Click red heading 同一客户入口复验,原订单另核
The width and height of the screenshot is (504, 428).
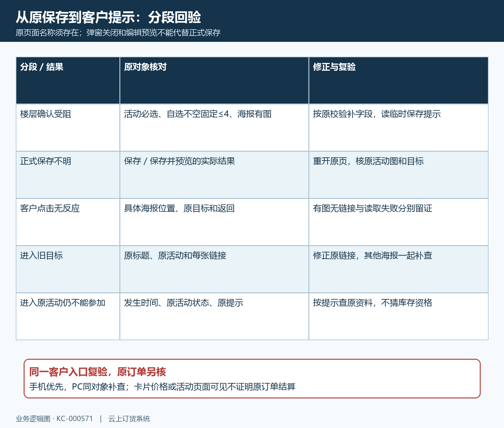pyautogui.click(x=98, y=372)
